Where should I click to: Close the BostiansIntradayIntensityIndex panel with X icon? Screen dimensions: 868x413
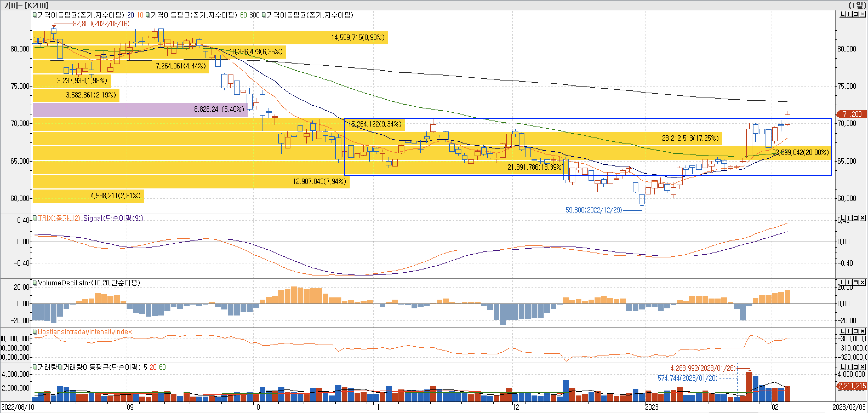point(863,331)
